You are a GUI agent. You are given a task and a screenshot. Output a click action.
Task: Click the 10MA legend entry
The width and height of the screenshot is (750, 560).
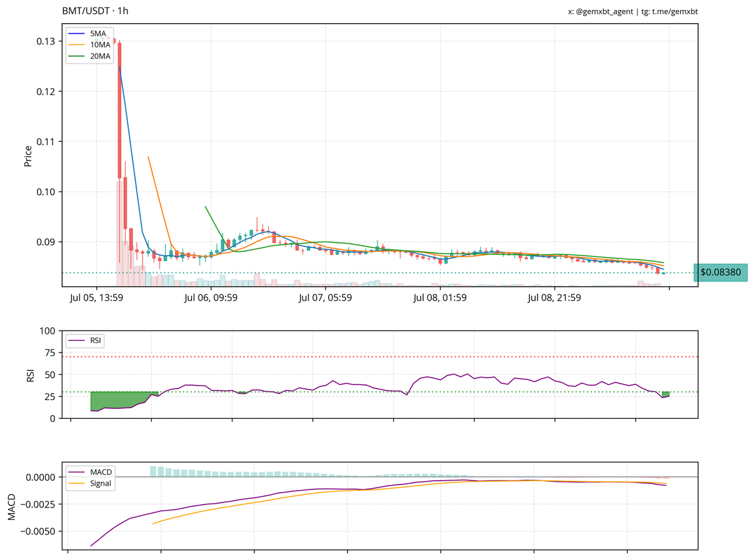click(x=90, y=44)
